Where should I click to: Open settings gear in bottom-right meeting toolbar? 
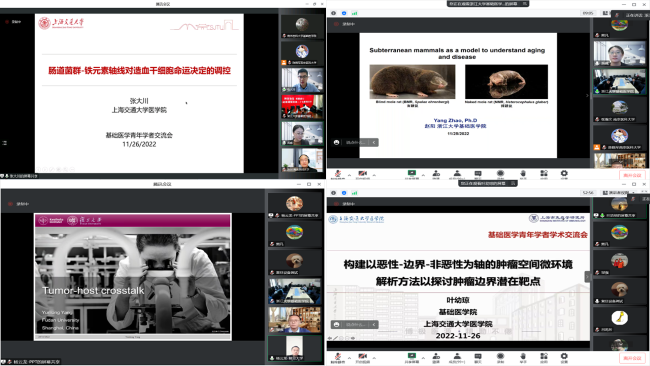(x=564, y=357)
